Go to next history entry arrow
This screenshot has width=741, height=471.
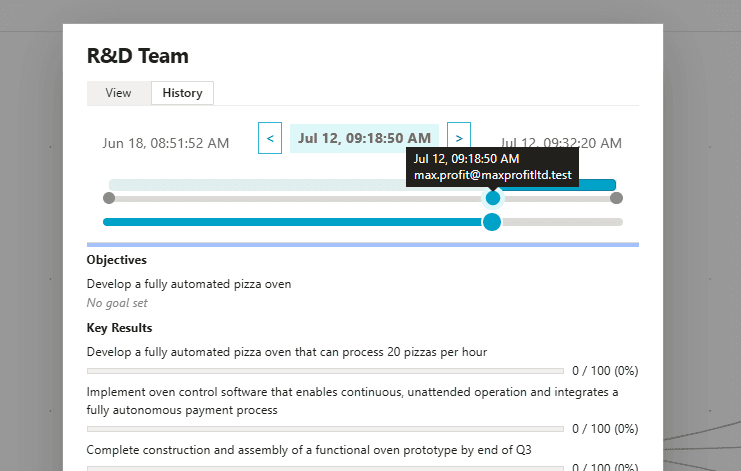(459, 138)
